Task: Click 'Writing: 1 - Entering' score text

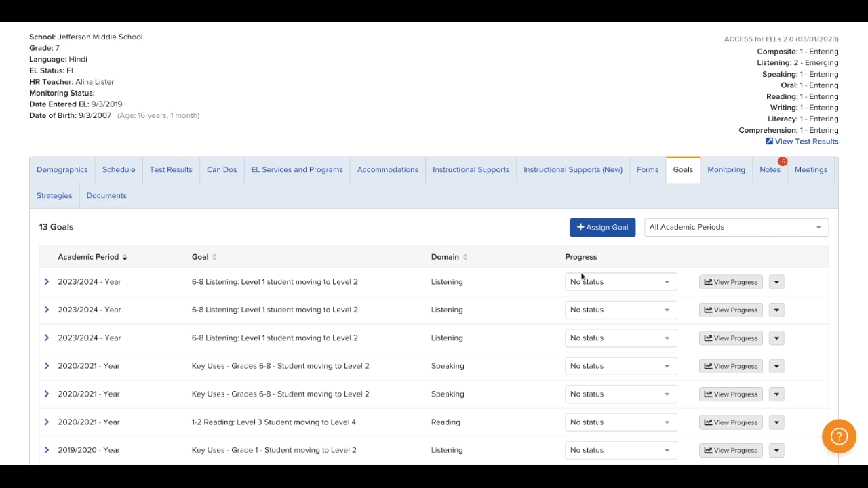Action: [804, 108]
